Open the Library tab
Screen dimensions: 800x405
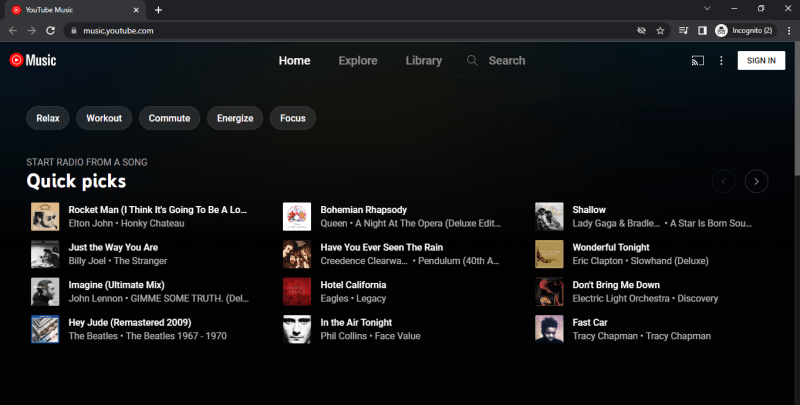click(423, 60)
